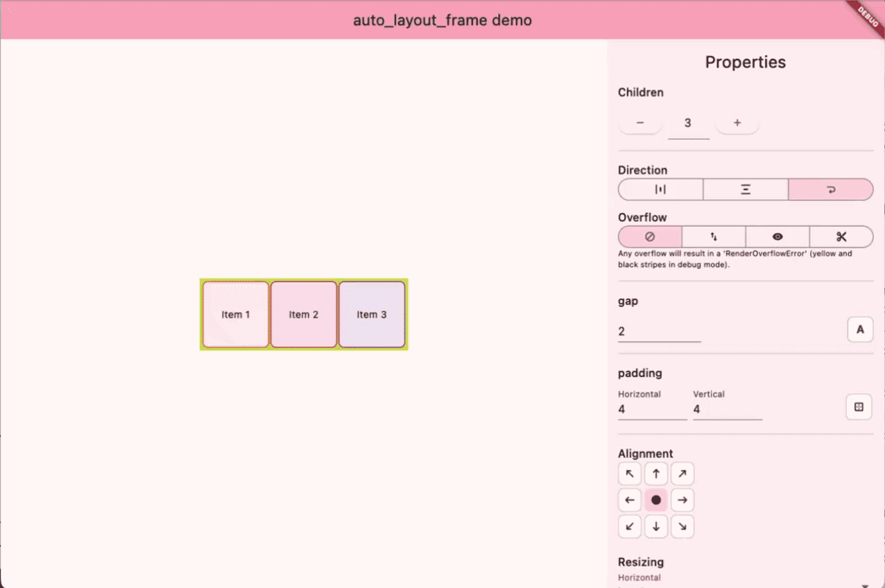Choose the visible (eye) overflow option
The width and height of the screenshot is (885, 588).
click(777, 236)
